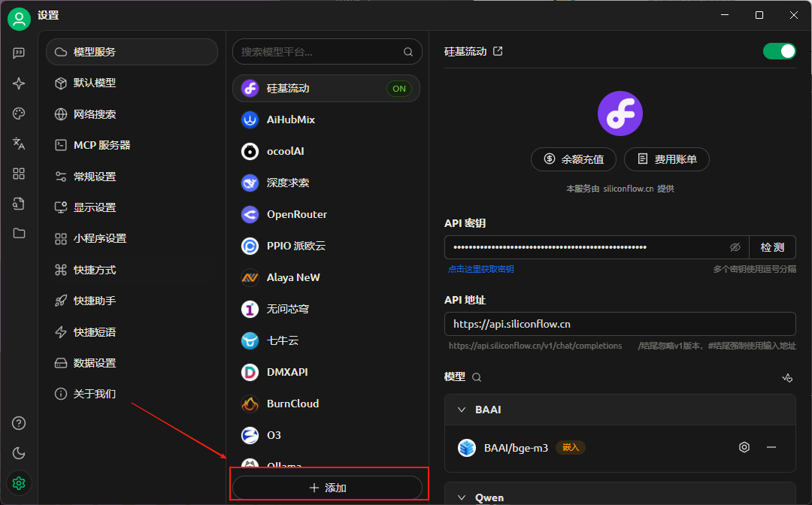Toggle the 硅基流动 provider enable switch
812x505 pixels.
(780, 51)
